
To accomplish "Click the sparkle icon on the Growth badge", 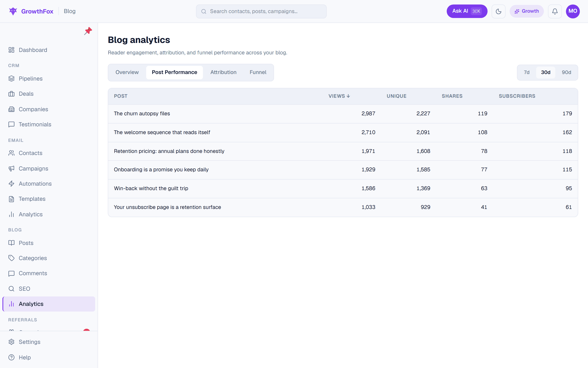I will pyautogui.click(x=517, y=11).
